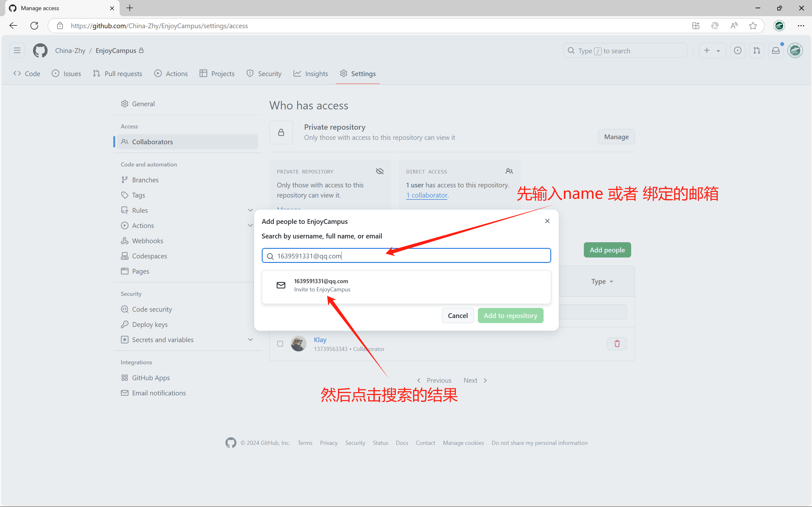The width and height of the screenshot is (812, 507).
Task: Click the browser back arrow
Action: pyautogui.click(x=13, y=25)
